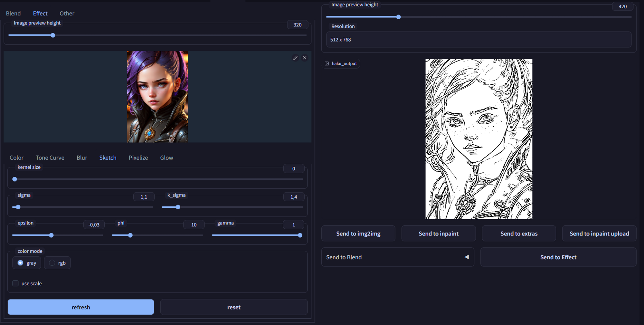Enable the use scale checkbox
Image resolution: width=644 pixels, height=325 pixels.
click(15, 283)
